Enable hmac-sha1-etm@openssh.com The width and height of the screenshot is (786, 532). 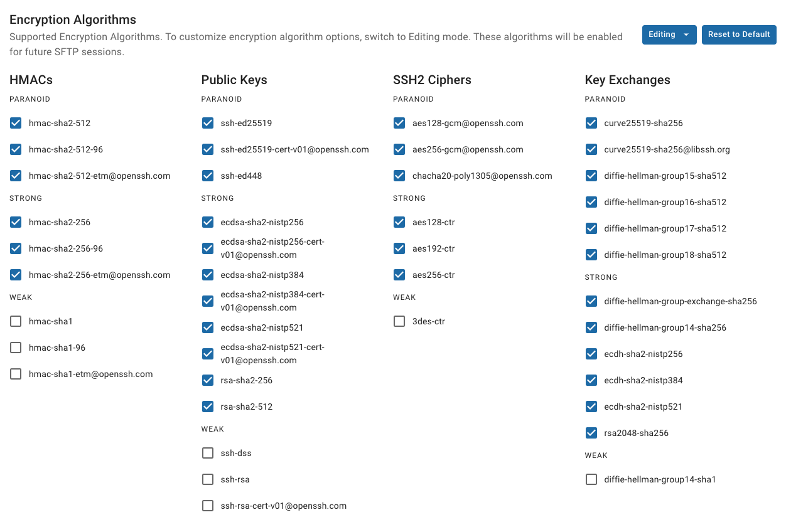click(16, 374)
